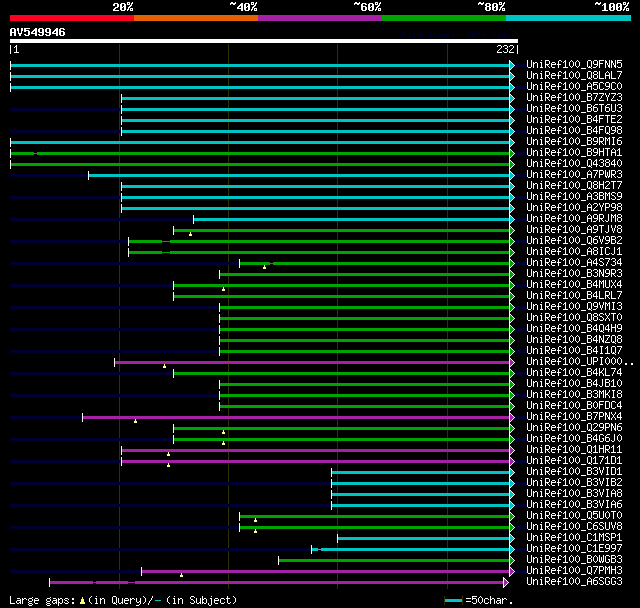Screen dimensions: 640x608
Task: Click the cyan ~100% legend segment
Action: [569, 18]
